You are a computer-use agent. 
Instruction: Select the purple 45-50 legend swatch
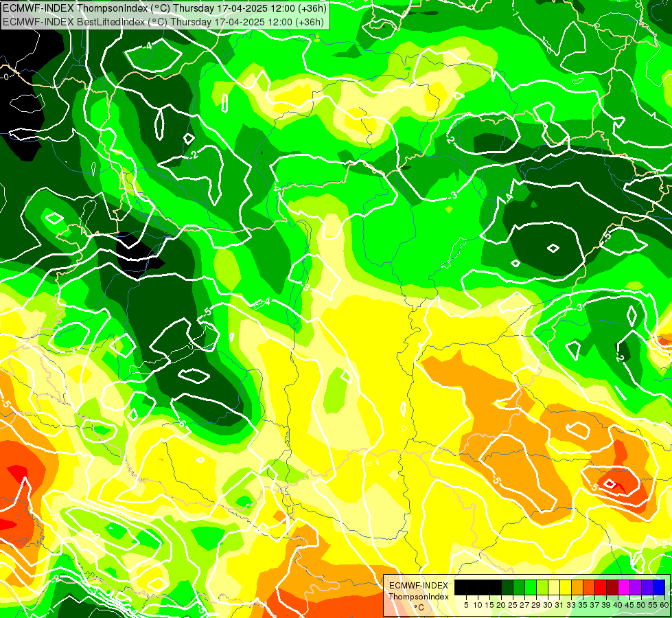coord(636,588)
